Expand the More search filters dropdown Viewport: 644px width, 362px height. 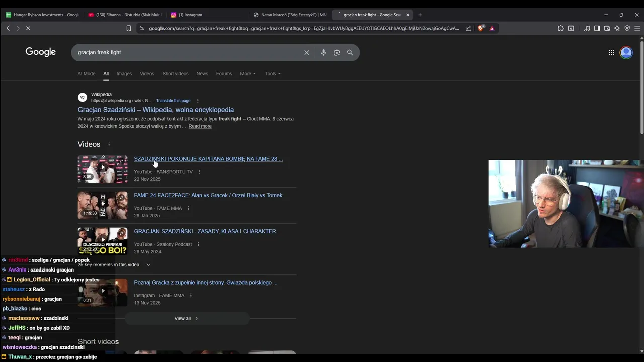point(248,74)
